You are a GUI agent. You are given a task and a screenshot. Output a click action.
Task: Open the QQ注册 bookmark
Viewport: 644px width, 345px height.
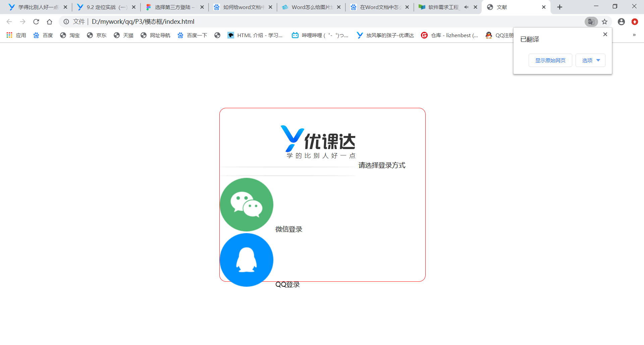499,35
